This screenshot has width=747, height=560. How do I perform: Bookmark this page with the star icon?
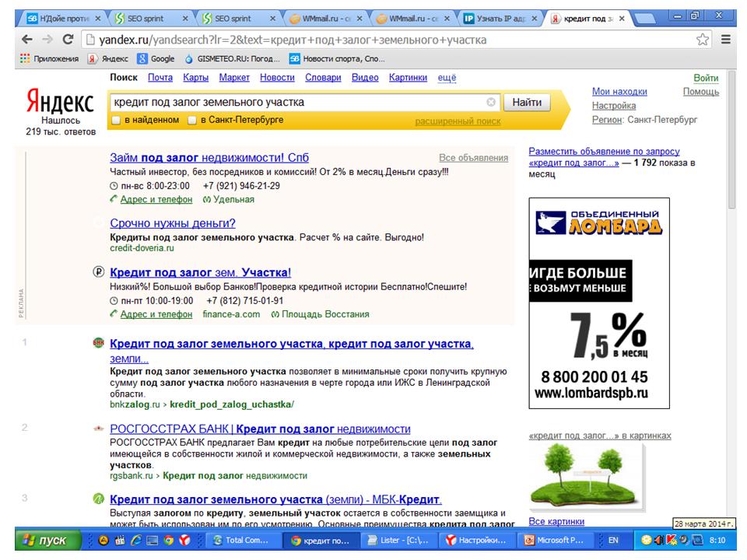(x=702, y=40)
